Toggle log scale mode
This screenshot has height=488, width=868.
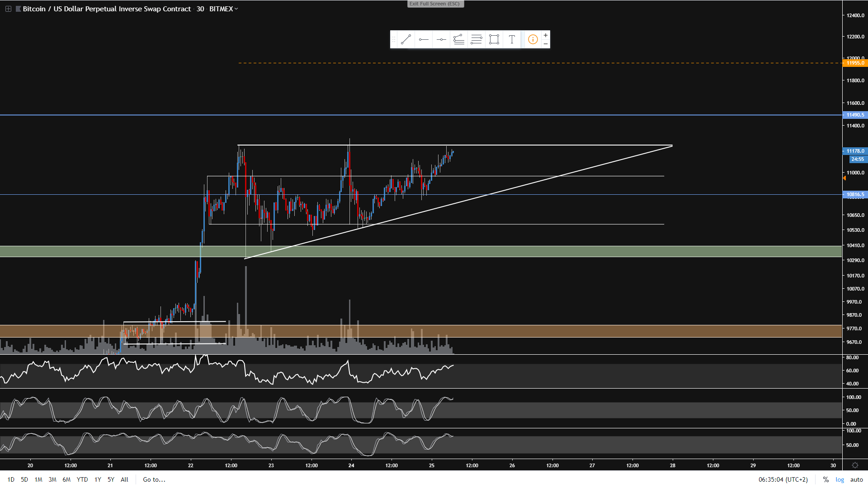[x=840, y=479]
